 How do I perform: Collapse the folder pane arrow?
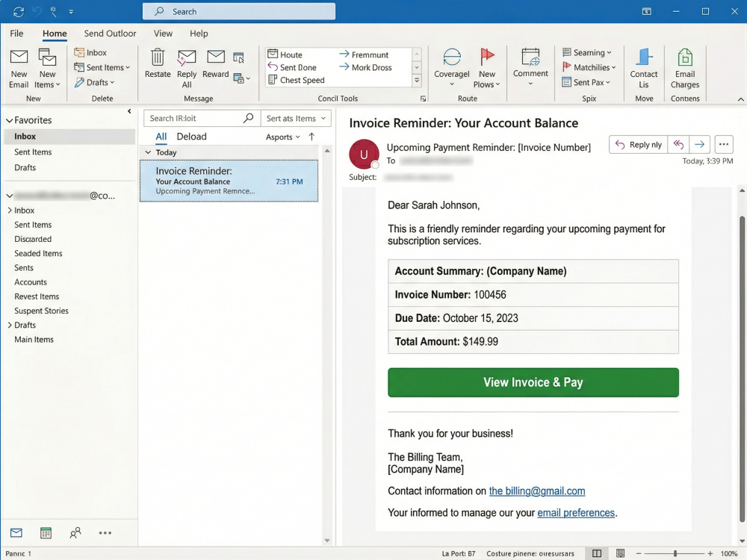[129, 111]
